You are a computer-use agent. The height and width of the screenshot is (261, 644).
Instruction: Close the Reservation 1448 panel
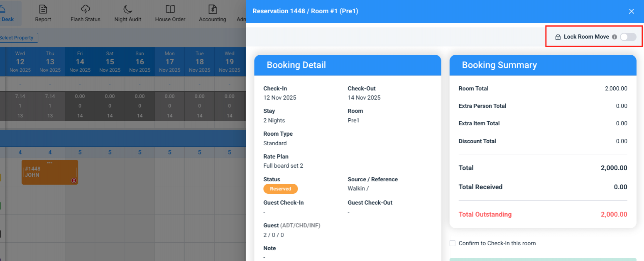632,11
